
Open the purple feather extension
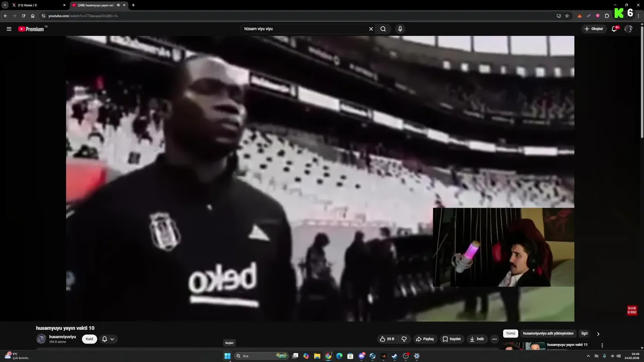(589, 16)
